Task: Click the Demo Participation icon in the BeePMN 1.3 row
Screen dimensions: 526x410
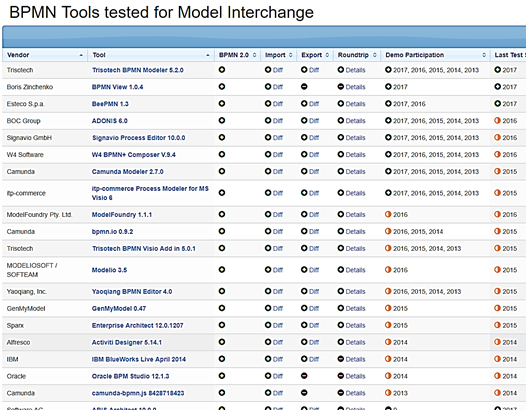Action: coord(388,103)
